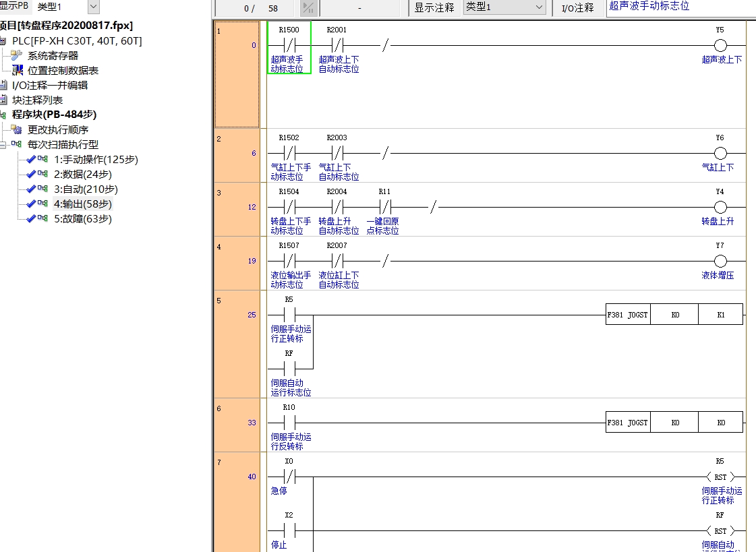Select the R2001 contact in rung 1
This screenshot has width=756, height=552.
click(337, 46)
